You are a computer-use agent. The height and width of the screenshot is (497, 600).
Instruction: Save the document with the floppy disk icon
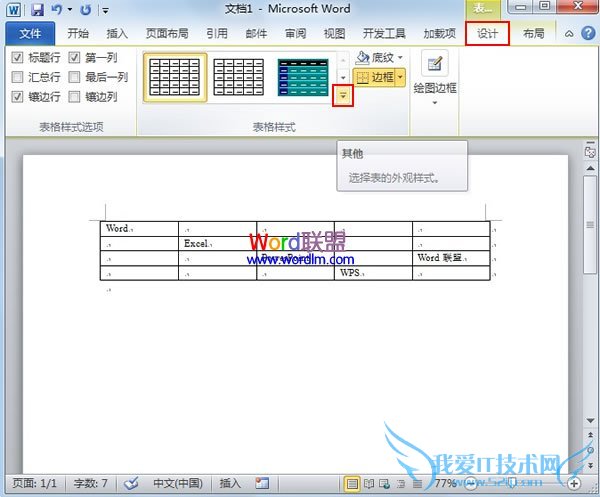tap(37, 10)
